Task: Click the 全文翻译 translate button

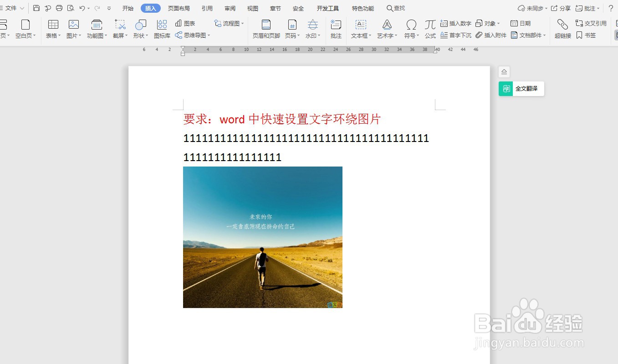Action: (521, 89)
